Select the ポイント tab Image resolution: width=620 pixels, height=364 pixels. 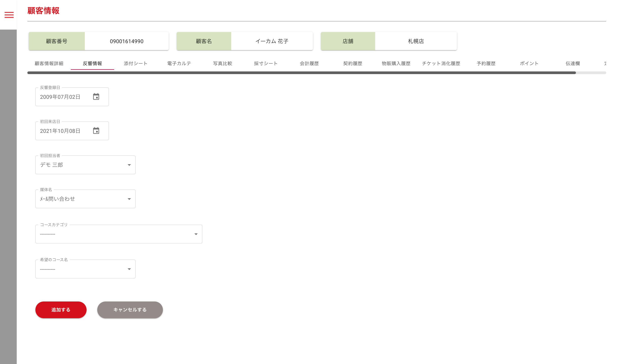(529, 63)
